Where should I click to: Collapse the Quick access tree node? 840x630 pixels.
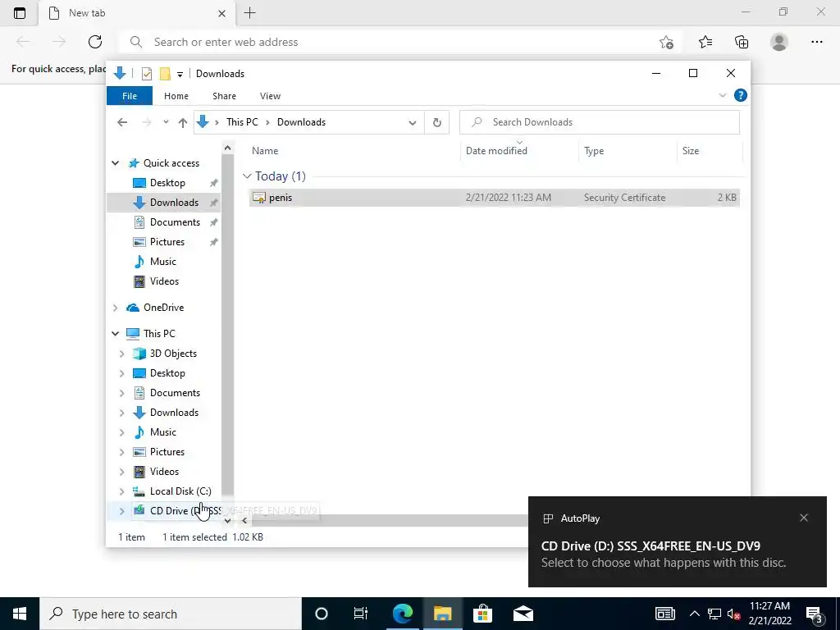pyautogui.click(x=115, y=163)
